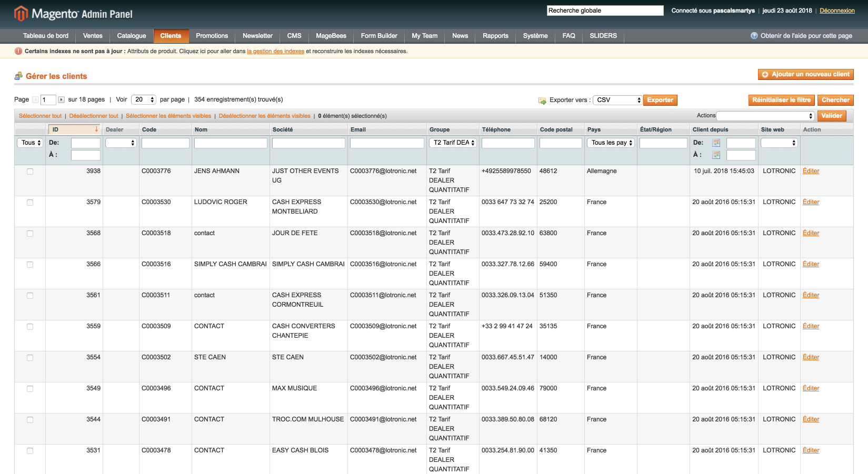The image size is (868, 474).
Task: Open calendar picker for 'De' date filter
Action: pyautogui.click(x=716, y=143)
